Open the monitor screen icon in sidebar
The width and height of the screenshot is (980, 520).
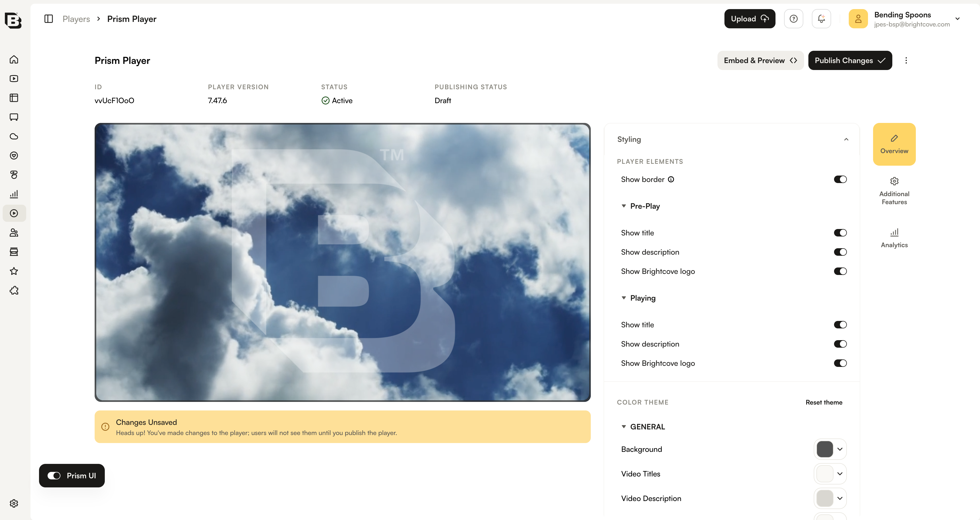click(14, 117)
